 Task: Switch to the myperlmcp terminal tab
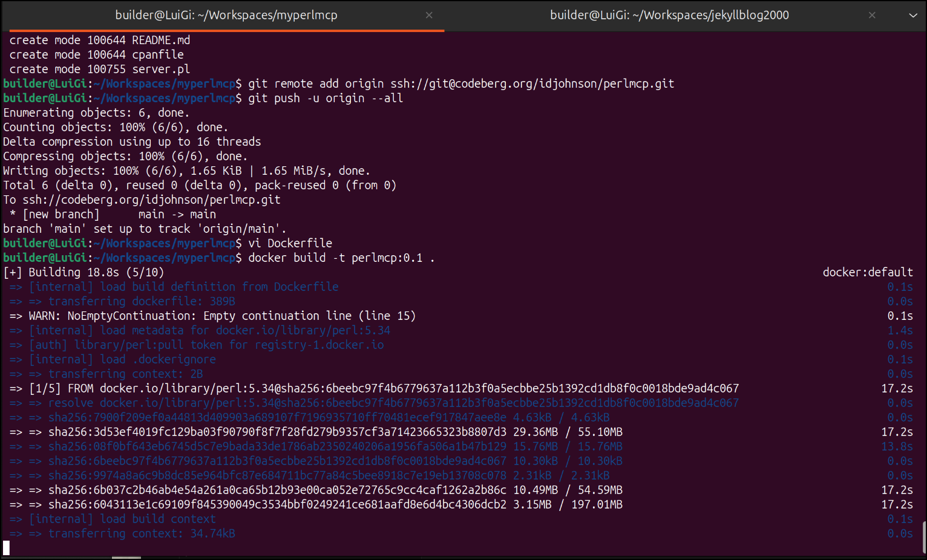(226, 15)
